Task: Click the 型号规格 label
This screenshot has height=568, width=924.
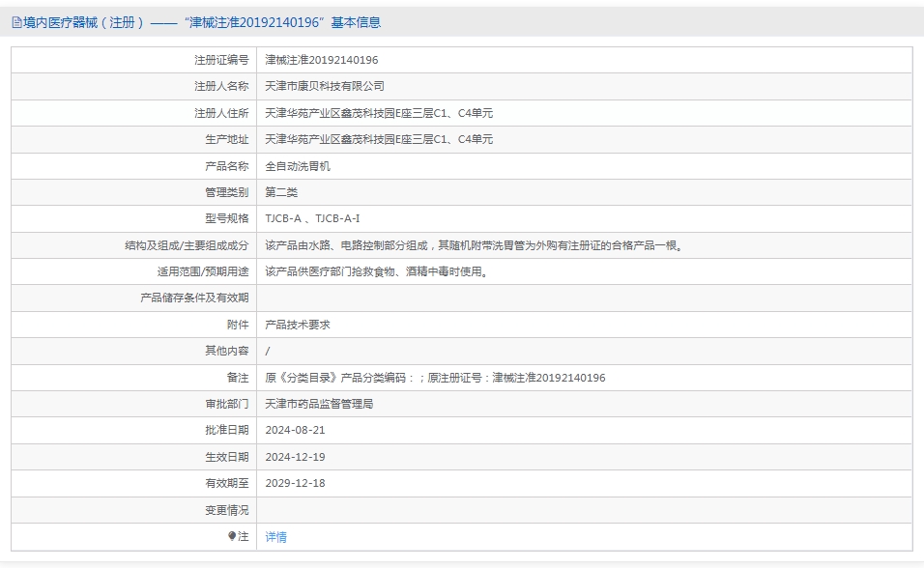Action: pyautogui.click(x=227, y=218)
